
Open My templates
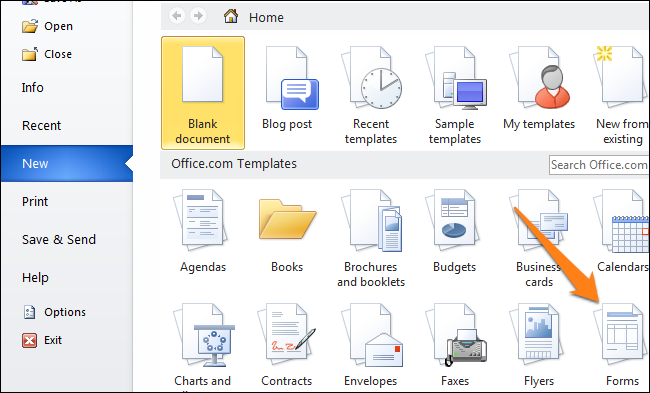(x=539, y=88)
